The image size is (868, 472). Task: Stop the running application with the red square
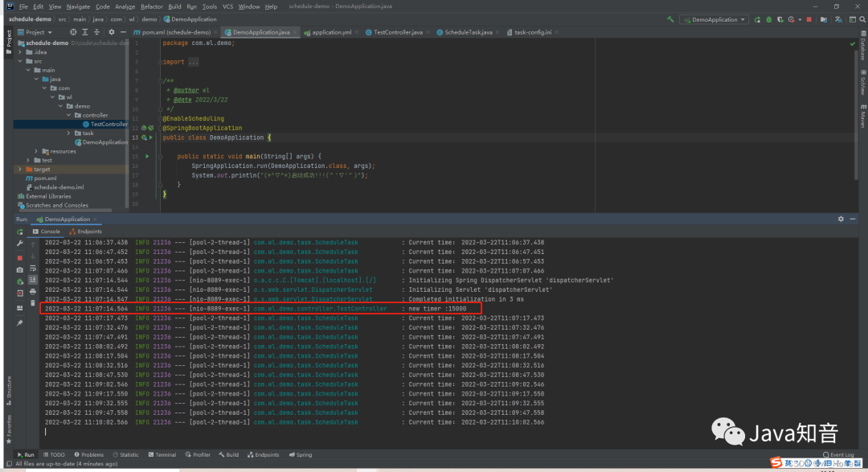point(809,19)
